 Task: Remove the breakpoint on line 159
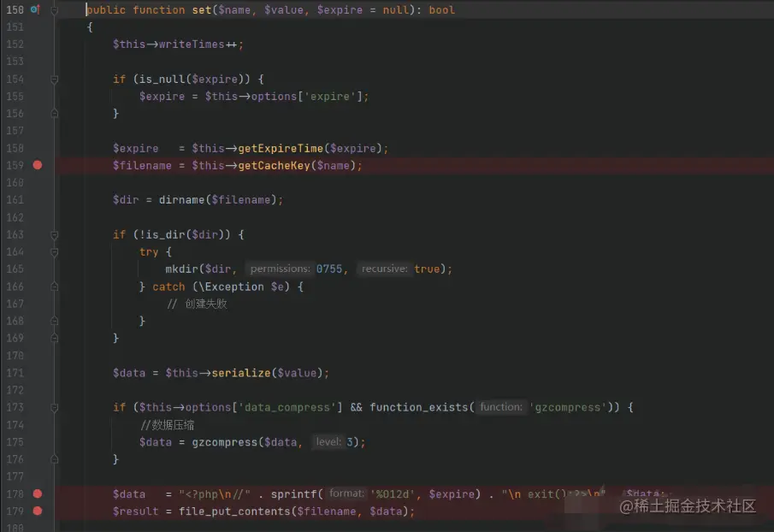click(38, 165)
